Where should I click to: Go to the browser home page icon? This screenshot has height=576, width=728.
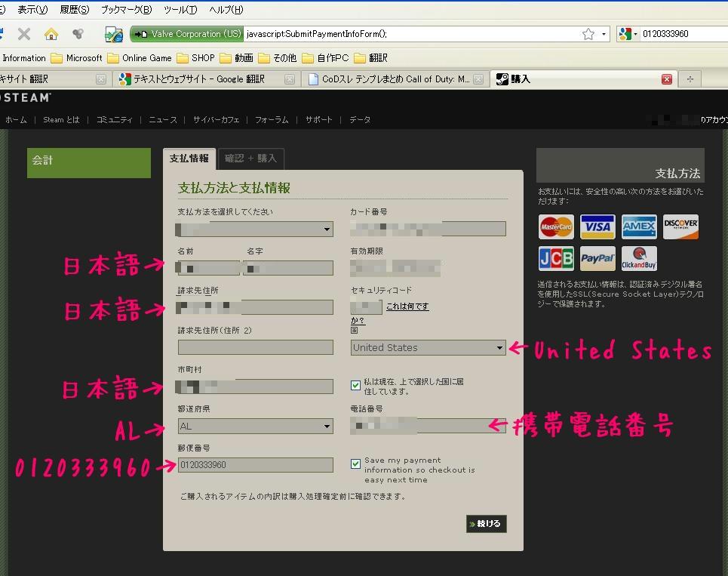pyautogui.click(x=51, y=34)
